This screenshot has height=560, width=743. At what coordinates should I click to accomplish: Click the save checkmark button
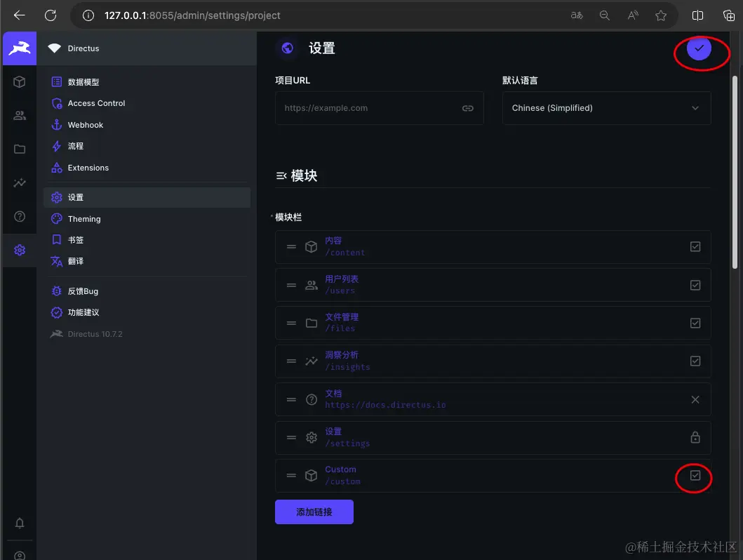[699, 49]
